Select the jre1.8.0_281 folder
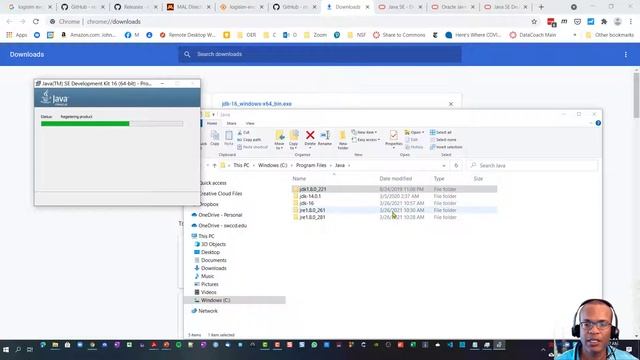The height and width of the screenshot is (360, 640). pos(312,217)
